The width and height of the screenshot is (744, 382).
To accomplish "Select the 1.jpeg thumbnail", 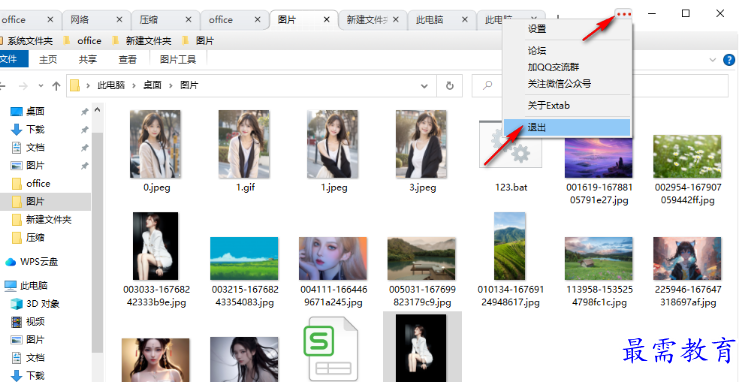I will [333, 144].
